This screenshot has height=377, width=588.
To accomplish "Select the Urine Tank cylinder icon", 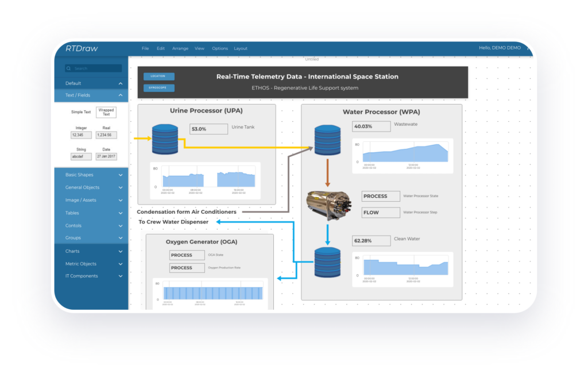I will 165,139.
